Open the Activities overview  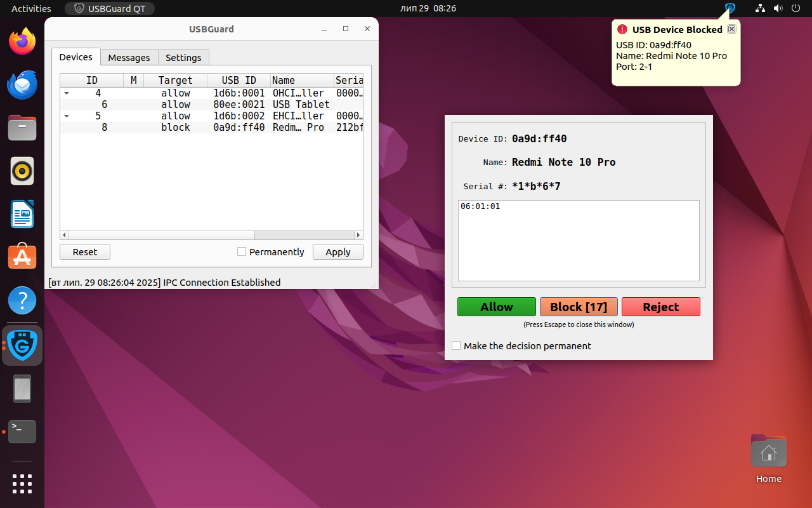tap(31, 8)
